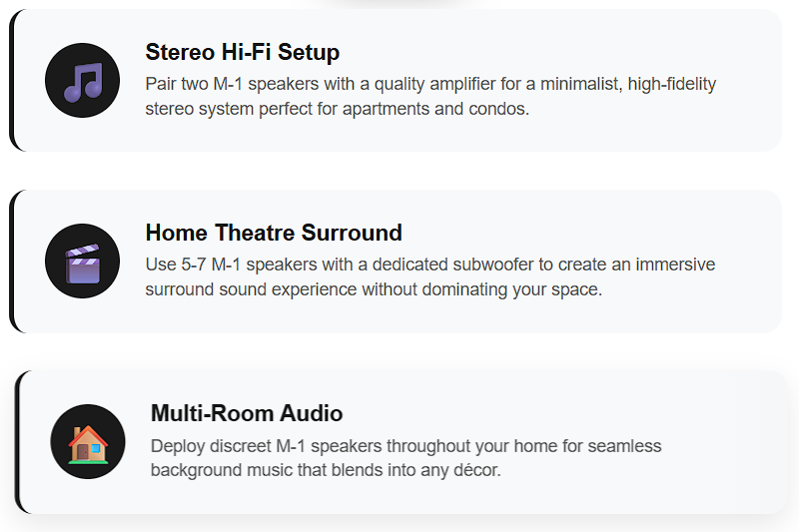The image size is (799, 532).
Task: Click the Stereo Hi-Fi description paragraph
Action: point(430,96)
